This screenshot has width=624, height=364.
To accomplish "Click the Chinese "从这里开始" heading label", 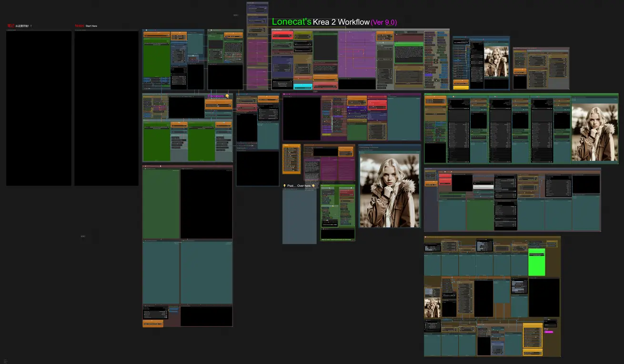I will 23,26.
